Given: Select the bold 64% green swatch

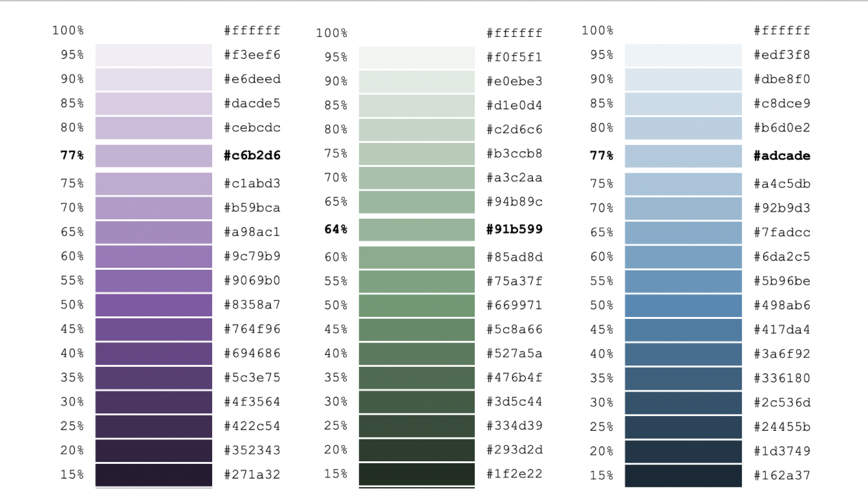Looking at the screenshot, I should click(417, 230).
